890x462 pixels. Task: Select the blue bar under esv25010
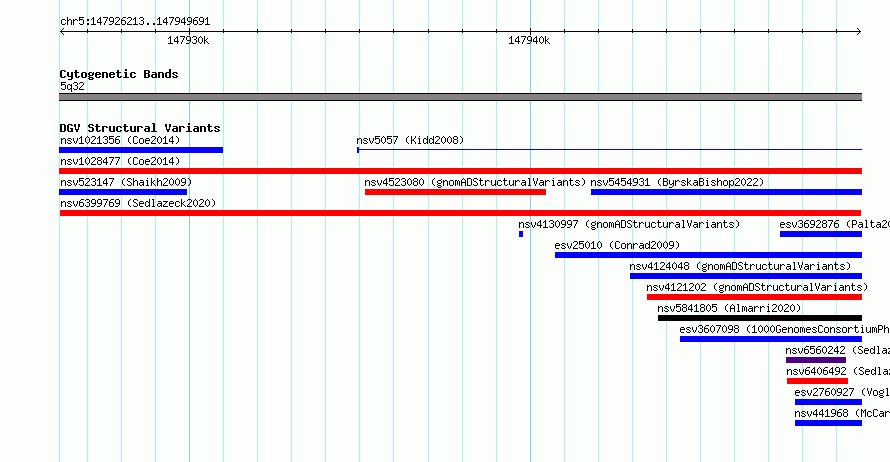(x=708, y=255)
